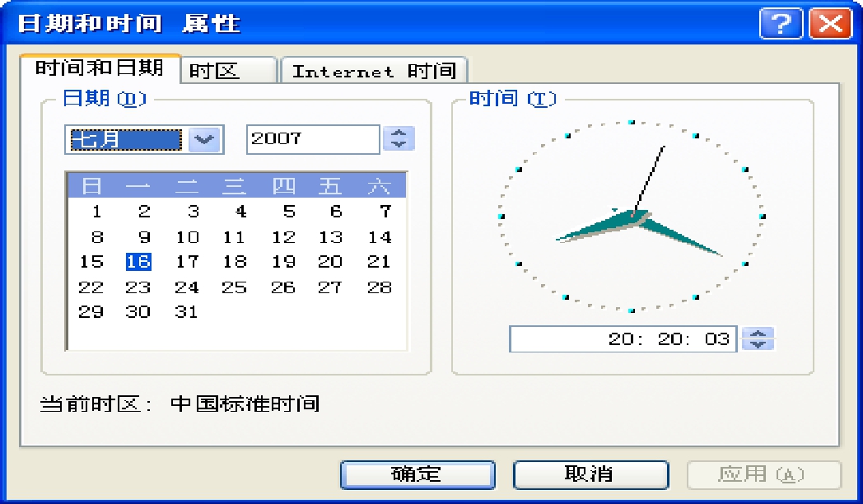Select day 1 in the calendar
The height and width of the screenshot is (504, 863).
pos(97,212)
